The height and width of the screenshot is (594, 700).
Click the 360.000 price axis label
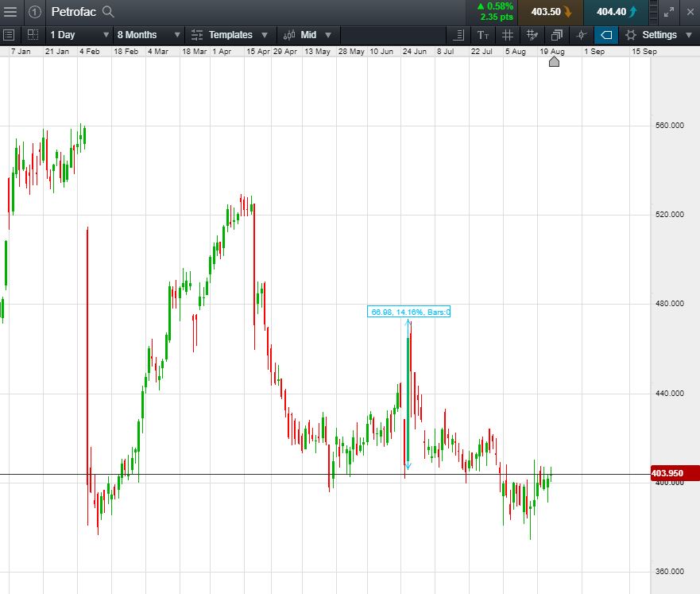(669, 571)
